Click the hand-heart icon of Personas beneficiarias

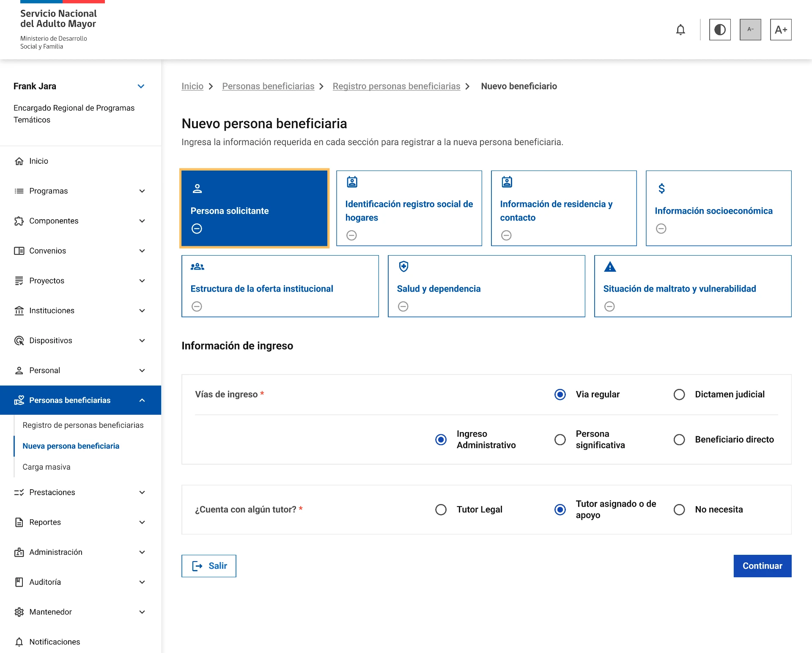tap(19, 400)
